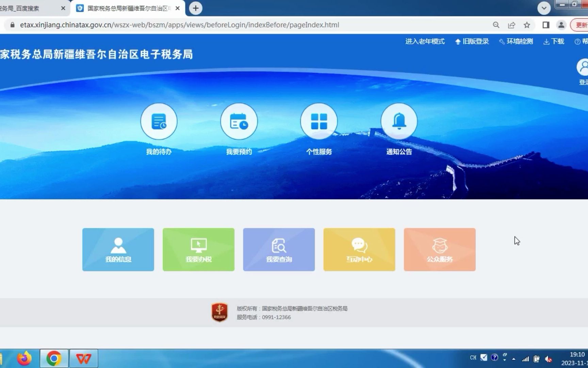Open 旧版登录 link
Image resolution: width=588 pixels, height=368 pixels.
click(x=475, y=41)
